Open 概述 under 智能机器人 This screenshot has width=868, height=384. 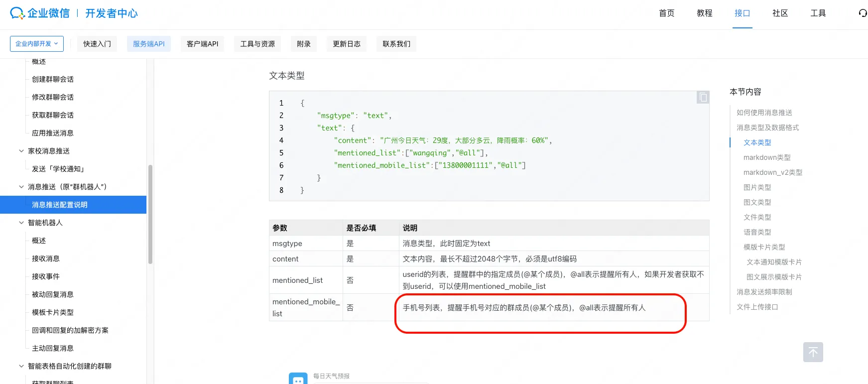(39, 241)
